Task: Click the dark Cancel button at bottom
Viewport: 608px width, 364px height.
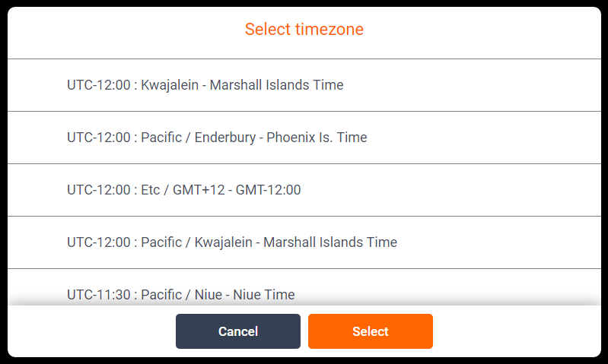Action: click(237, 331)
